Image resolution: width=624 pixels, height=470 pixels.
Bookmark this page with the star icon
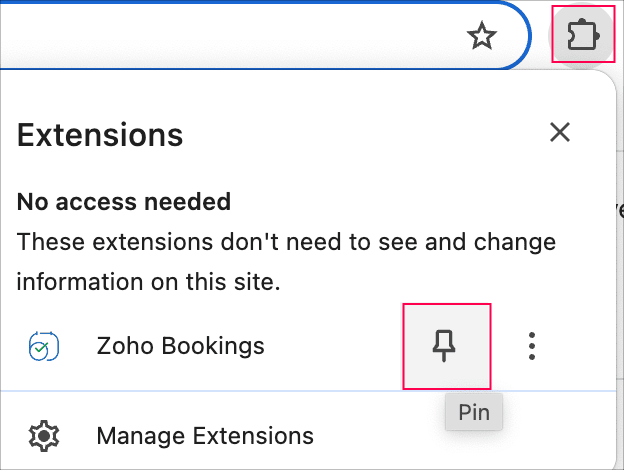[x=482, y=37]
